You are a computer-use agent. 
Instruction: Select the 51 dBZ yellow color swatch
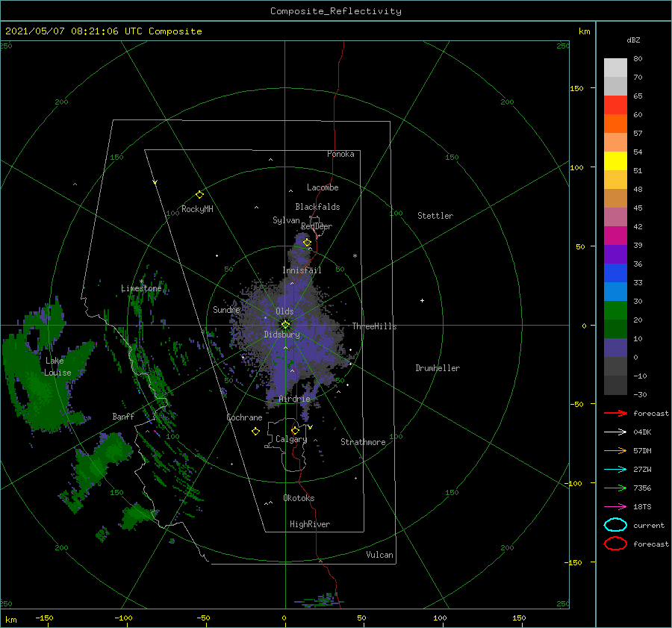pos(615,161)
